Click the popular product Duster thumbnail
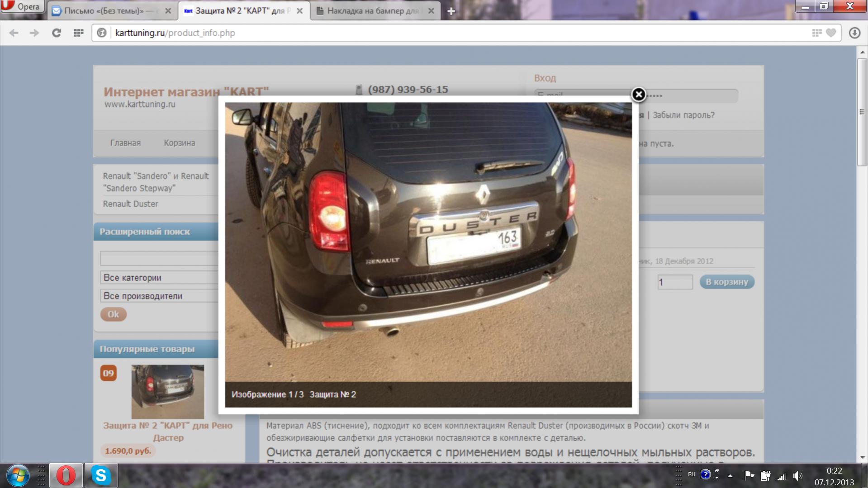 [x=167, y=392]
